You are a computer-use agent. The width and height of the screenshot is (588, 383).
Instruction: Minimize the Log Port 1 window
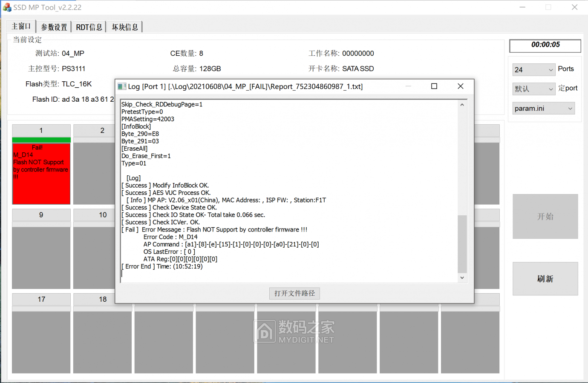click(x=408, y=86)
